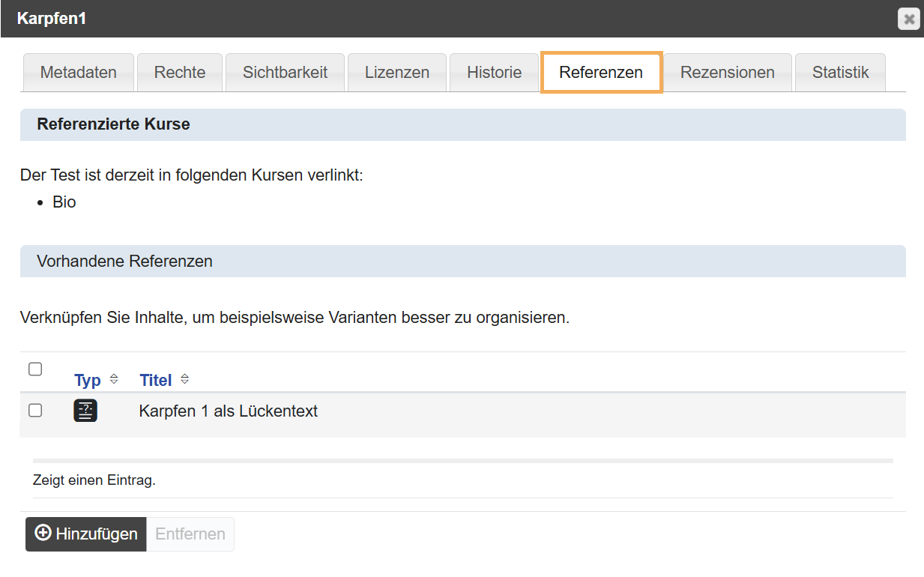This screenshot has height=577, width=924.
Task: Open the Rezensionen tab
Action: tap(727, 72)
